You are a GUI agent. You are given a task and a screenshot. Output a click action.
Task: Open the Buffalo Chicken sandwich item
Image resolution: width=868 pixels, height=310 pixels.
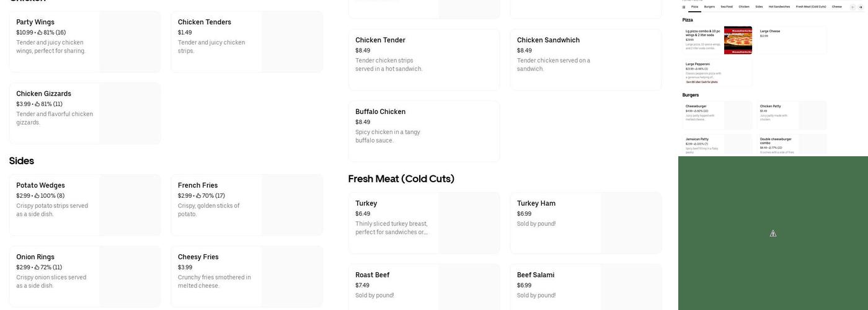(x=423, y=131)
